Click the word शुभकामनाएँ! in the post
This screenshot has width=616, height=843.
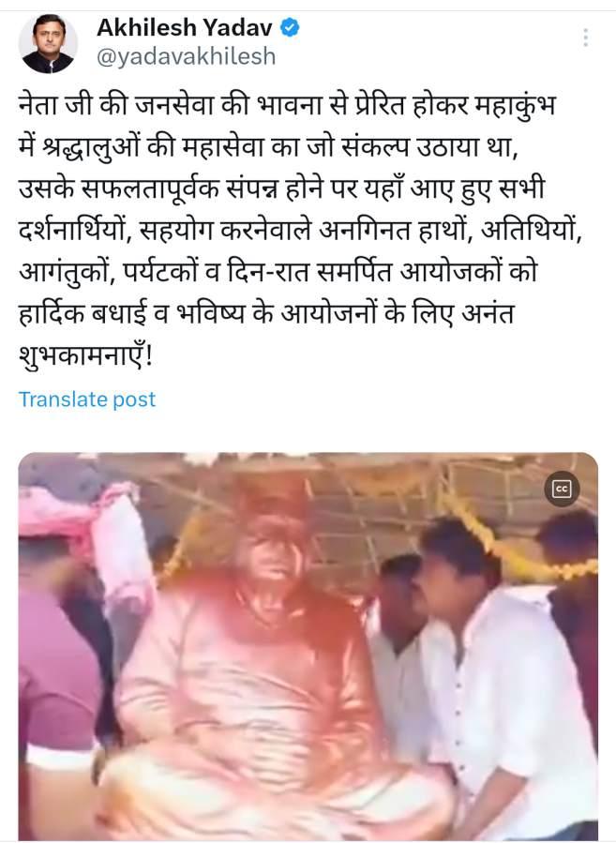[x=86, y=355]
